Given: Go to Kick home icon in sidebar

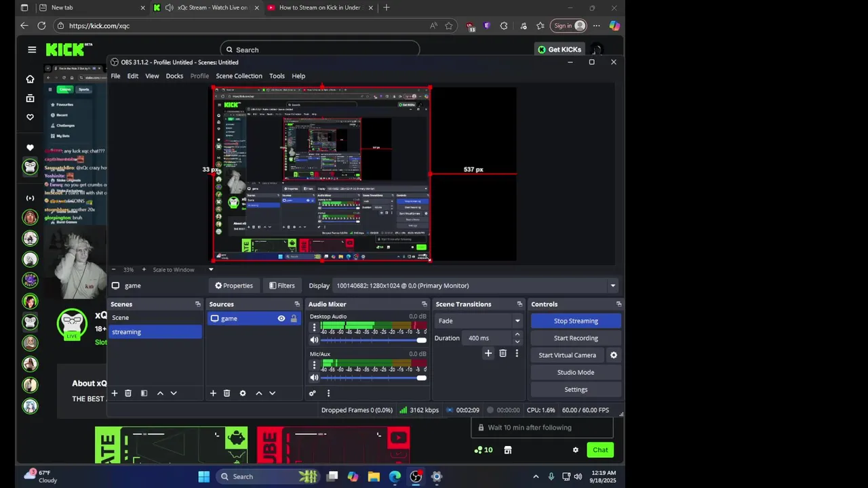Looking at the screenshot, I should [30, 79].
